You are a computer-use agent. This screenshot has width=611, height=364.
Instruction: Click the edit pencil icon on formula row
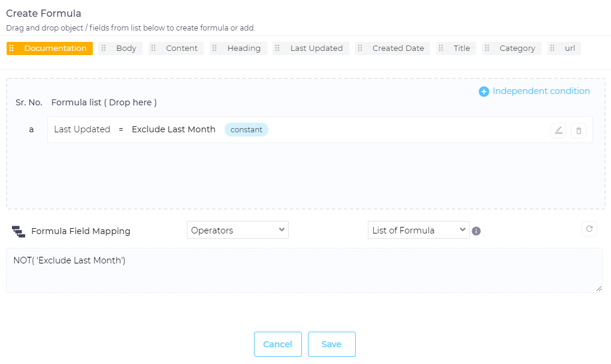(x=558, y=131)
